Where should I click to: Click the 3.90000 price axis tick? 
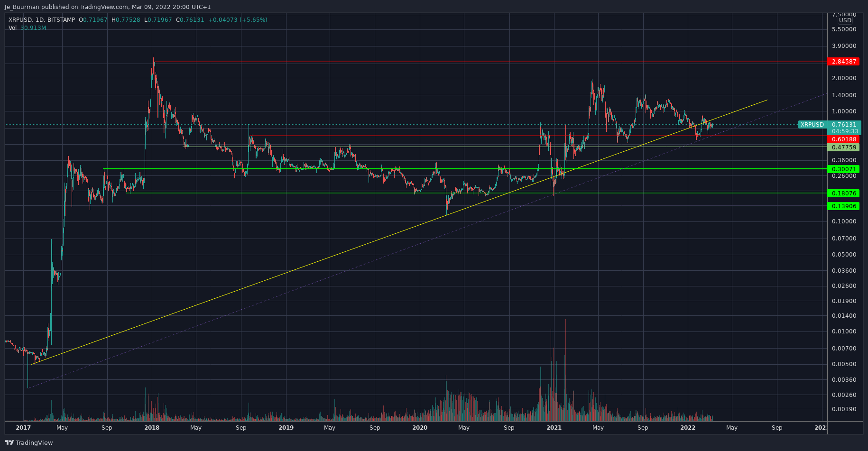click(844, 46)
